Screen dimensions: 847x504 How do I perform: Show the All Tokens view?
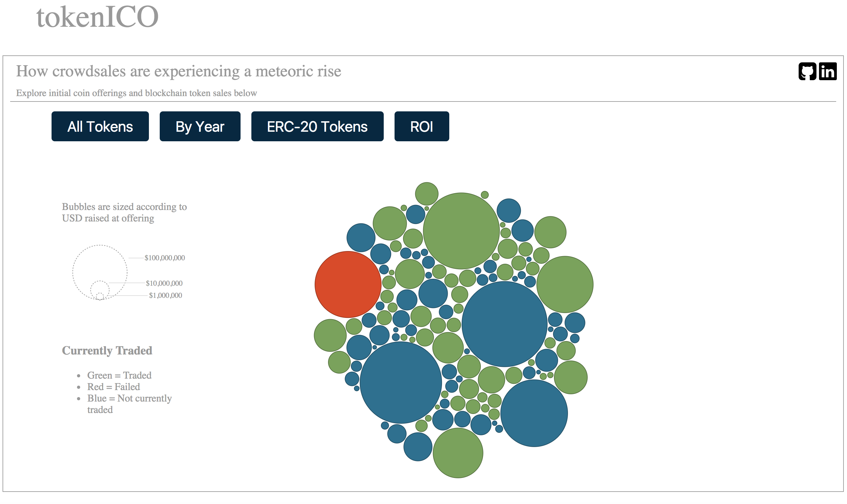pyautogui.click(x=100, y=126)
